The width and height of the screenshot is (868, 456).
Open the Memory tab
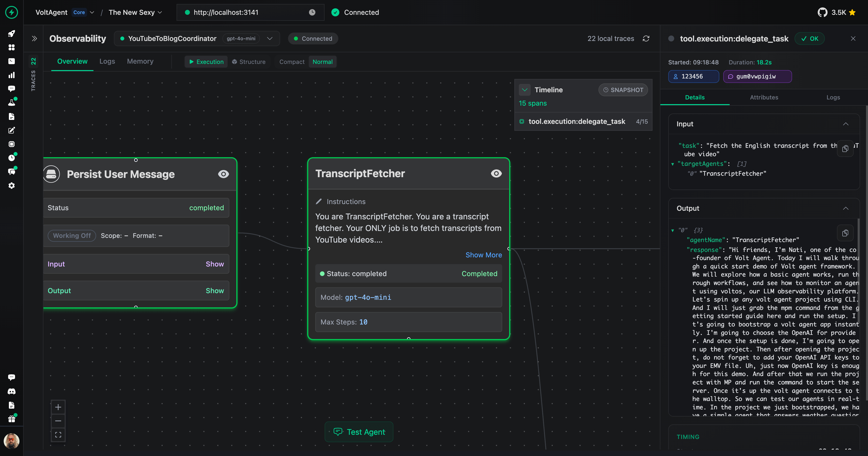[140, 61]
